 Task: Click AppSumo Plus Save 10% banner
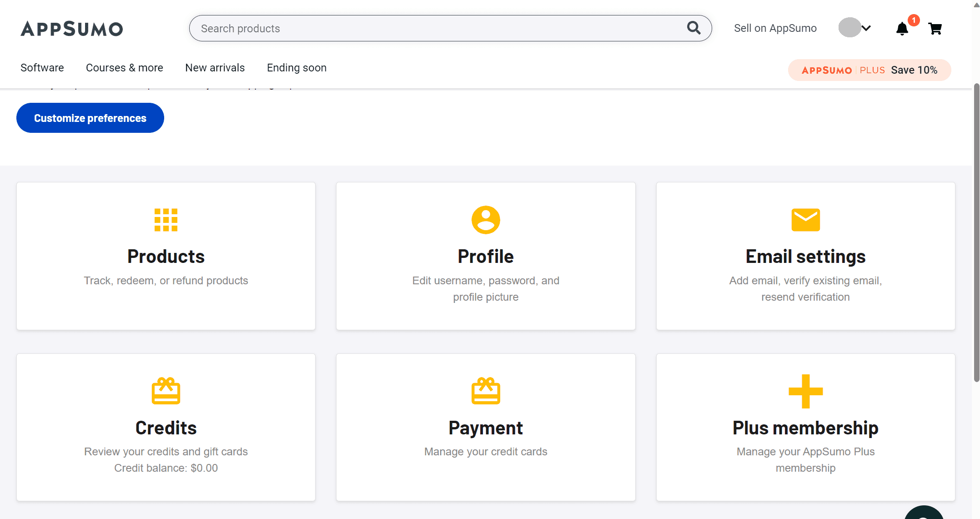(x=869, y=70)
